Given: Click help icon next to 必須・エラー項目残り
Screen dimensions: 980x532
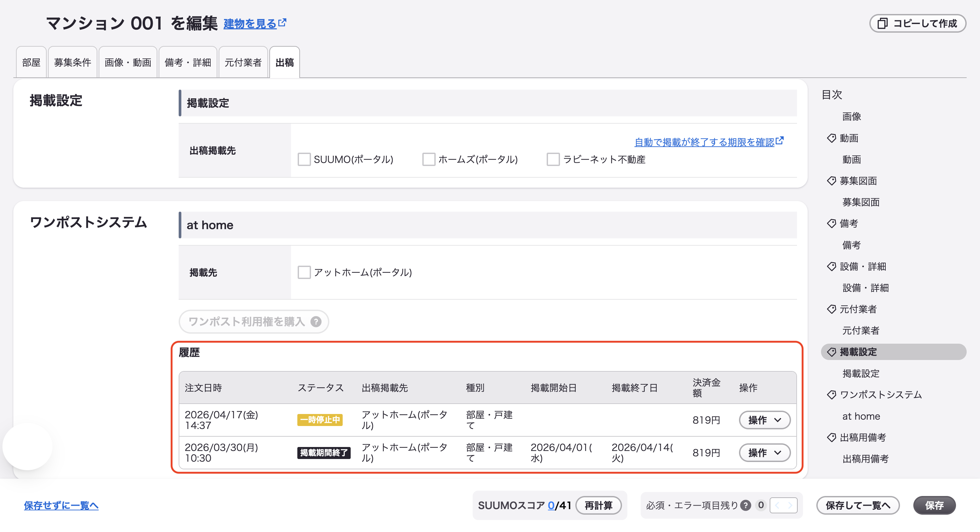Looking at the screenshot, I should (x=746, y=505).
